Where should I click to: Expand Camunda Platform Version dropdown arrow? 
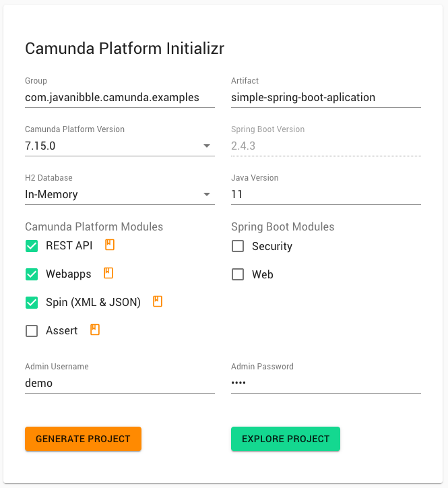[207, 146]
